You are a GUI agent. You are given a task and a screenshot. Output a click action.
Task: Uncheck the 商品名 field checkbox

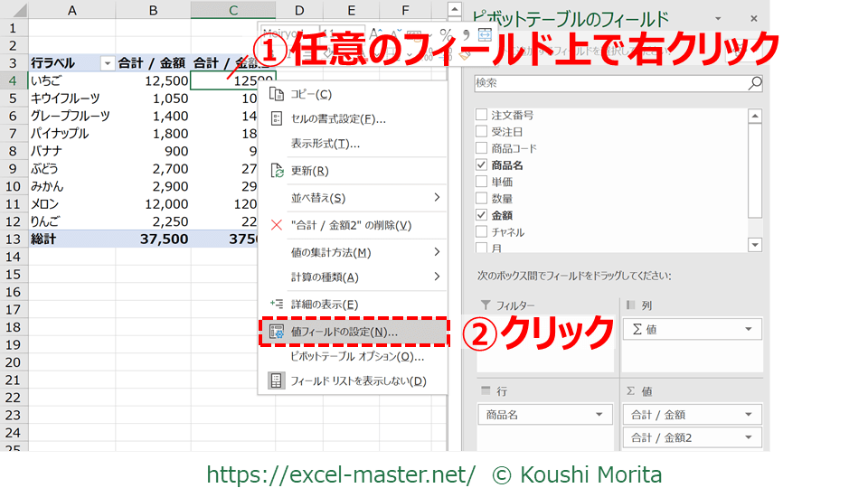(x=481, y=165)
